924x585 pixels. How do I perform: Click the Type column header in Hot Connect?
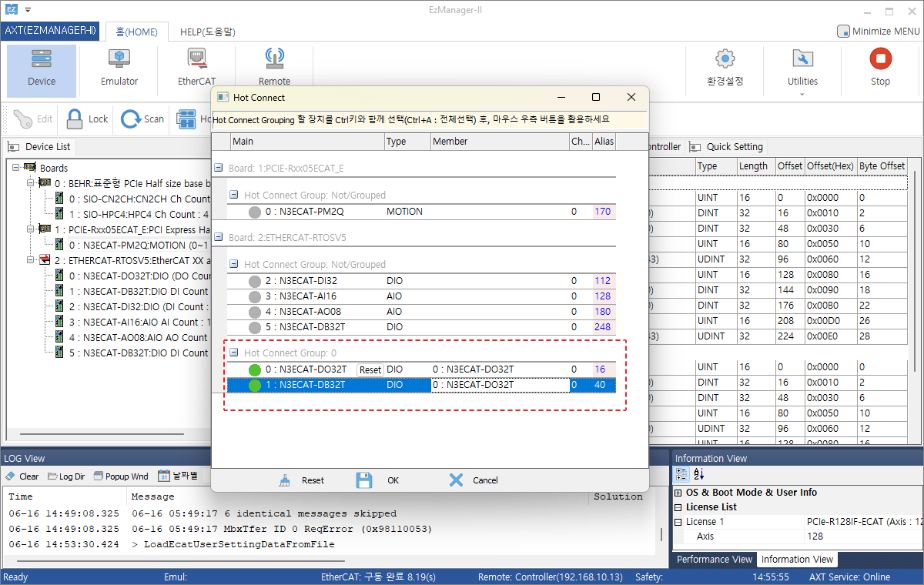pos(407,142)
